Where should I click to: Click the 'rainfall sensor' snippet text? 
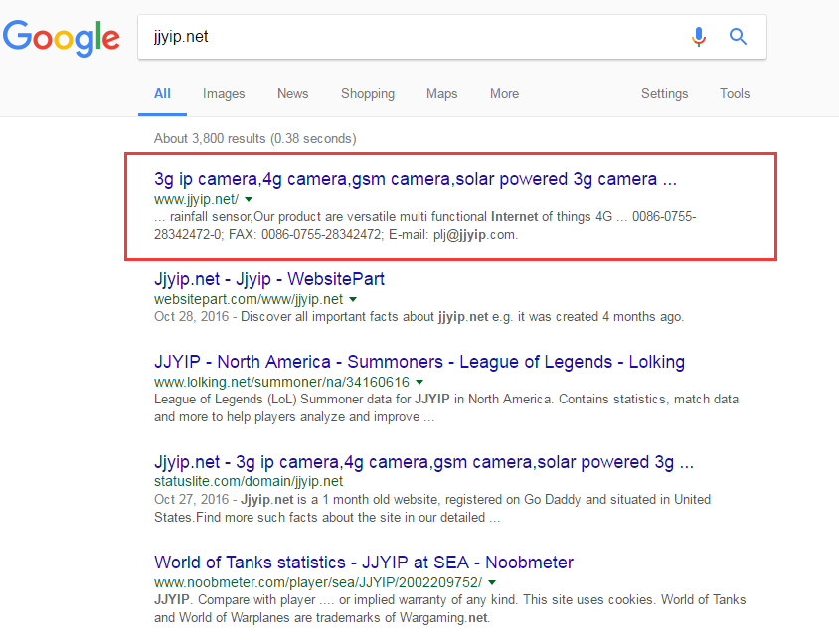425,226
